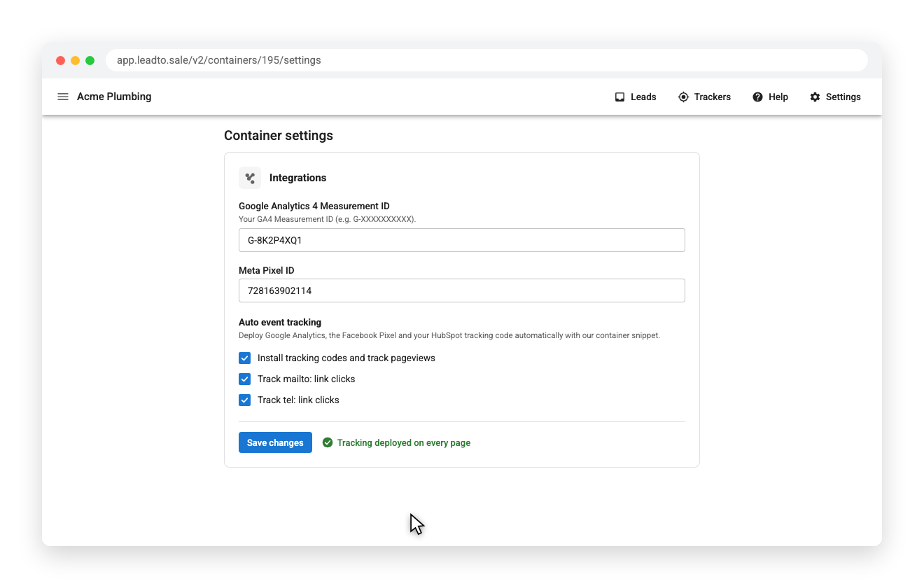Image resolution: width=924 pixels, height=588 pixels.
Task: Open the Settings menu item
Action: click(x=835, y=97)
